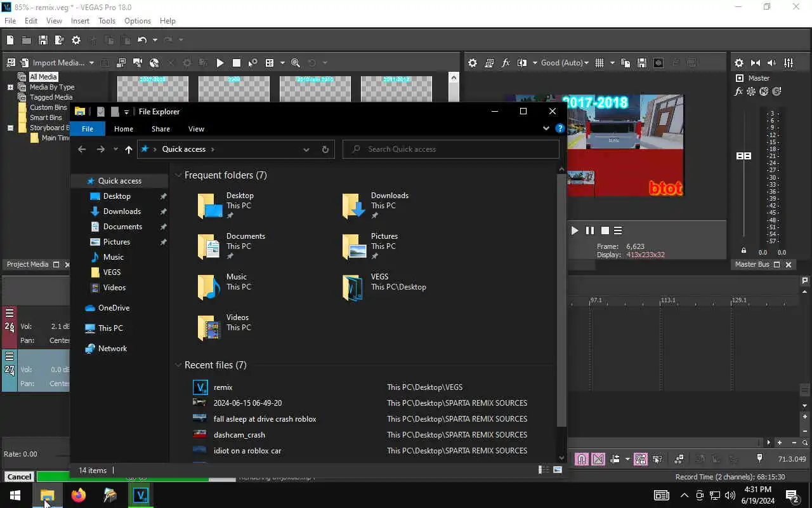Adjust the Master volume fader
812x508 pixels.
point(743,156)
